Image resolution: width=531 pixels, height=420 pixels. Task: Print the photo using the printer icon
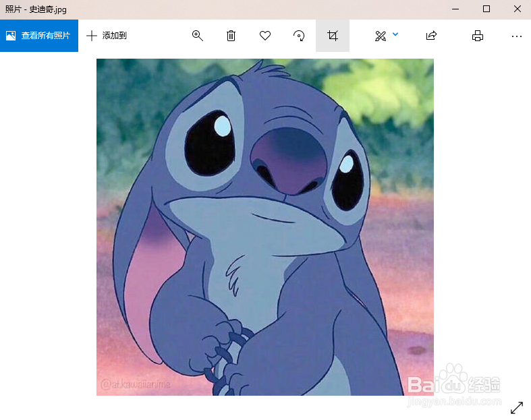click(478, 36)
